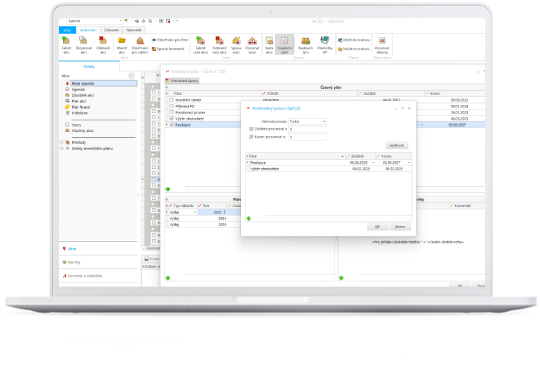540x375 pixels.
Task: Click Plán financí coin icon
Action: tap(67, 107)
